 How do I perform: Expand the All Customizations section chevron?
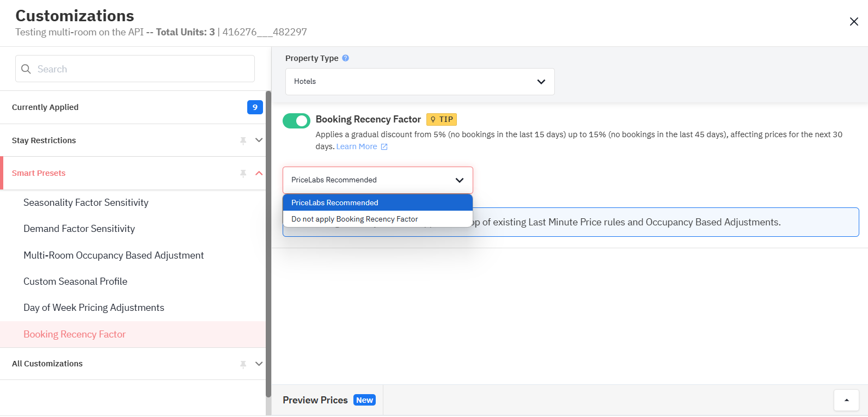point(259,364)
